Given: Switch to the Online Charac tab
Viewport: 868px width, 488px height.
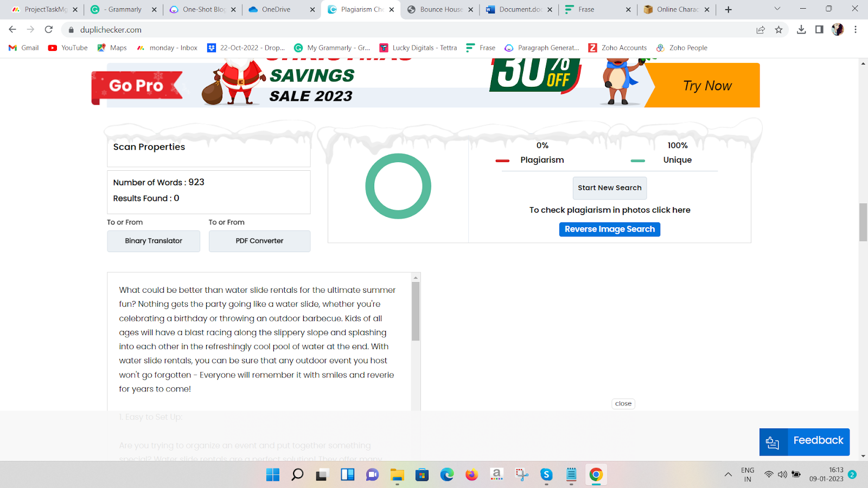Looking at the screenshot, I should 677,9.
